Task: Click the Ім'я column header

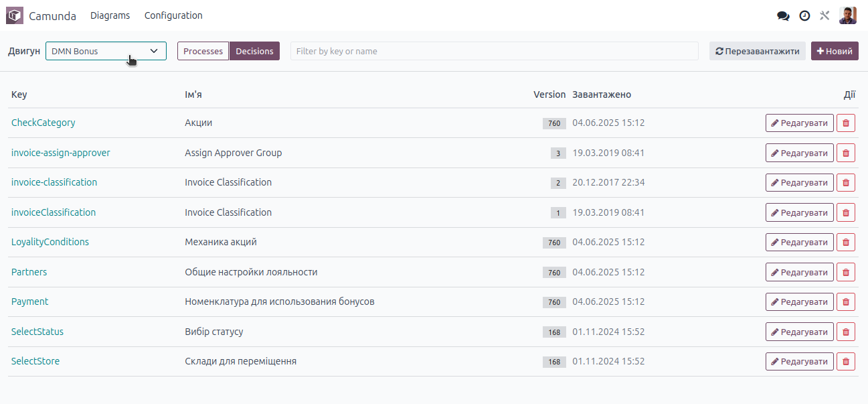Action: [193, 94]
